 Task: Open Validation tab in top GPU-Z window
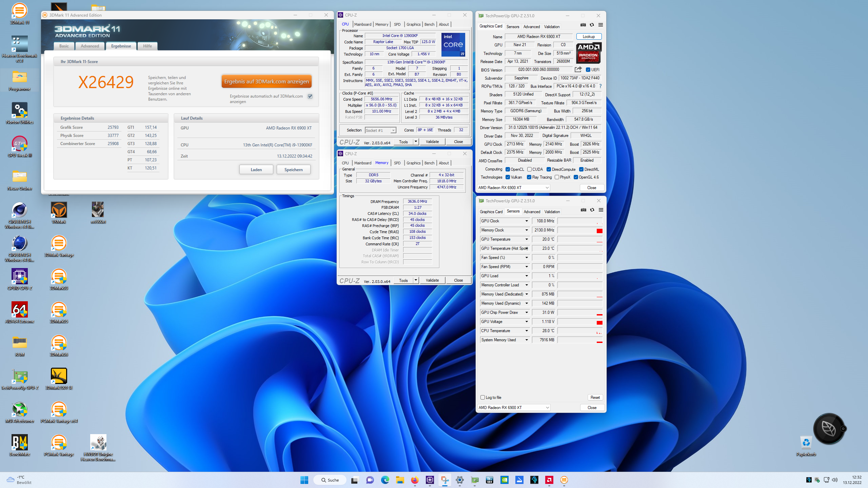pyautogui.click(x=552, y=27)
